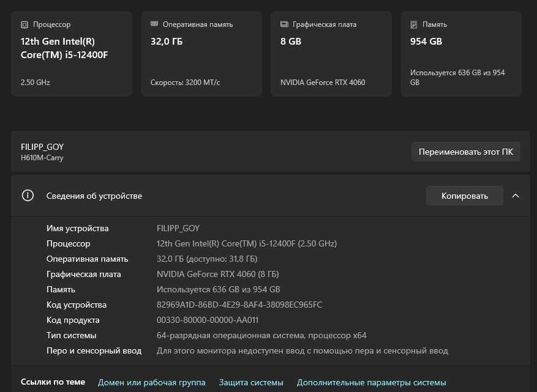This screenshot has height=392, width=537.
Task: Click the storage usage text in Память card
Action: point(457,78)
